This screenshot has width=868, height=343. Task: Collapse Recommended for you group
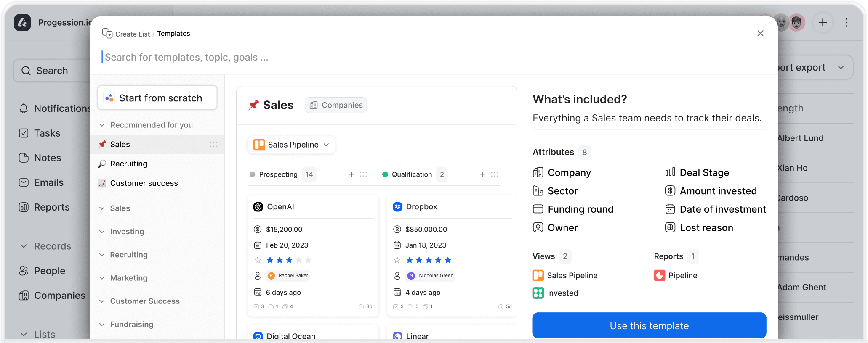point(102,125)
